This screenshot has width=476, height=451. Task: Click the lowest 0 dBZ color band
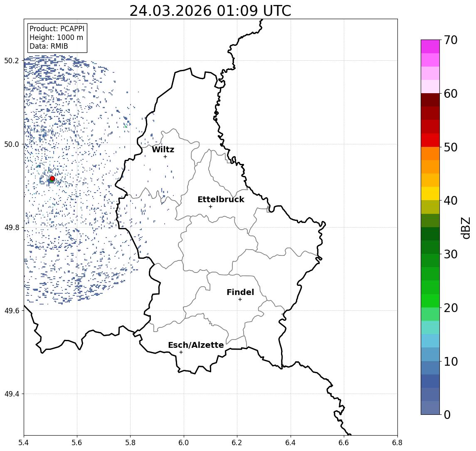click(430, 408)
